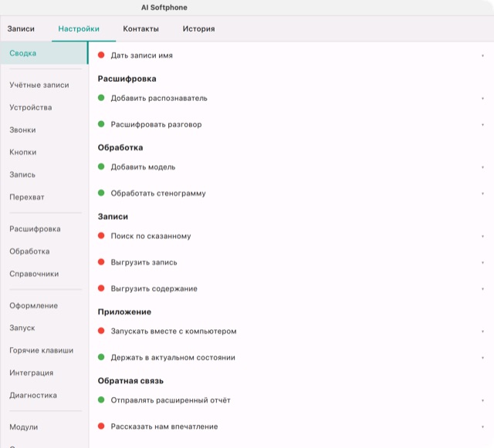494x448 pixels.
Task: Click red status dot for Дать записи имя
Action: [101, 55]
